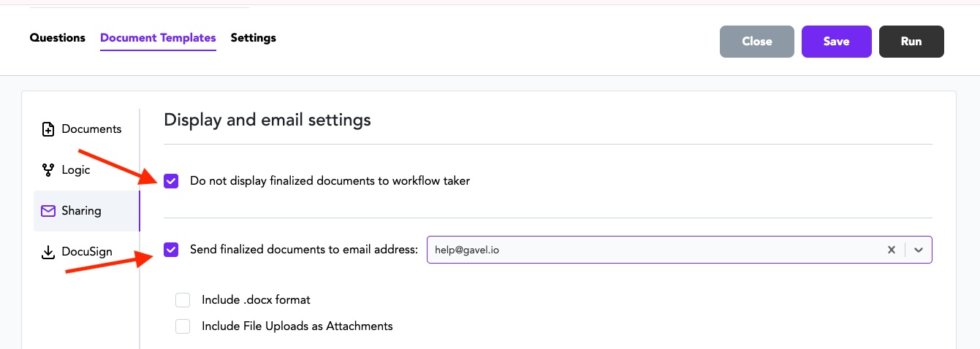Screen dimensions: 980x349
Task: Enable Include File Uploads as Attachments
Action: pos(183,326)
